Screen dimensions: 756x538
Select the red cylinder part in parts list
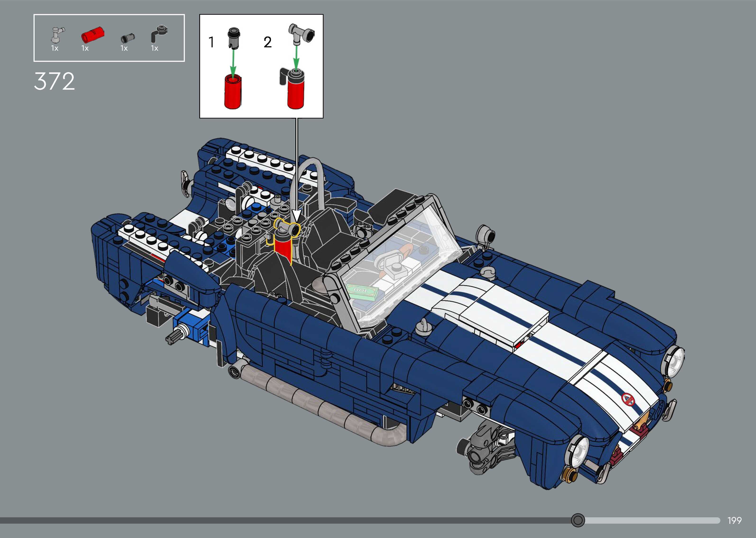(93, 35)
